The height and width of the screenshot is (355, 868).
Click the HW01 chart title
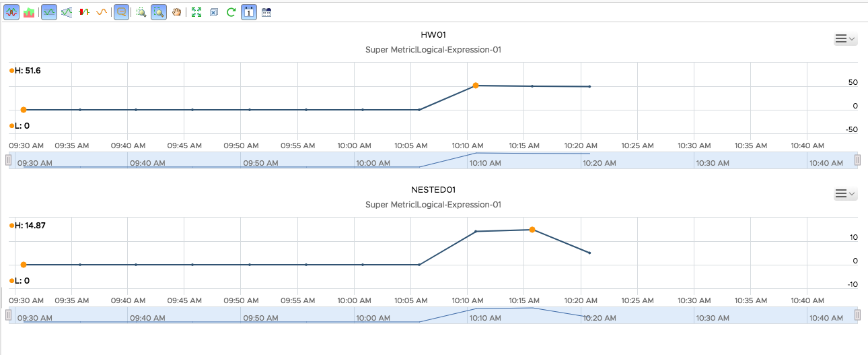433,35
